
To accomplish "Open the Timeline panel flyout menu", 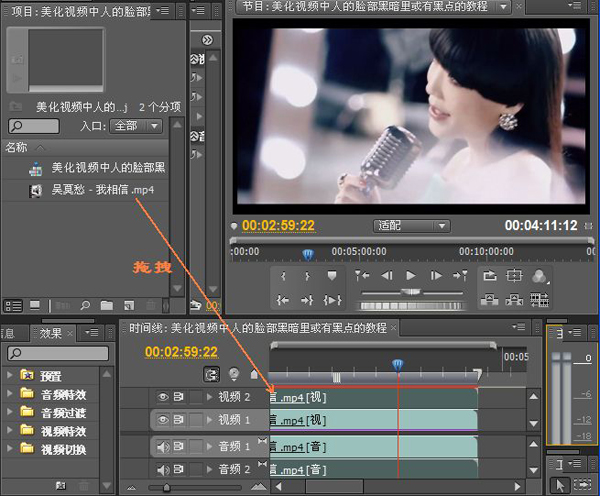I will [x=519, y=327].
